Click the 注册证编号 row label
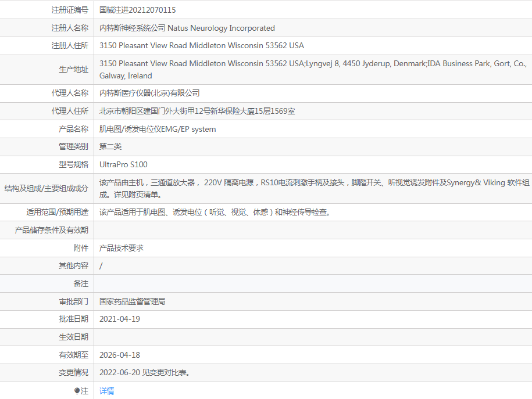Screen dimensions: 532x399 point(70,10)
